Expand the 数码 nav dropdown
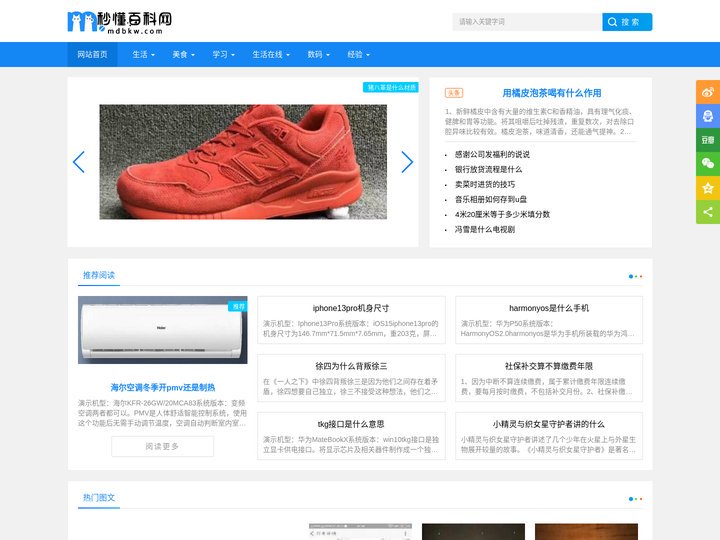720x540 pixels. coord(319,54)
